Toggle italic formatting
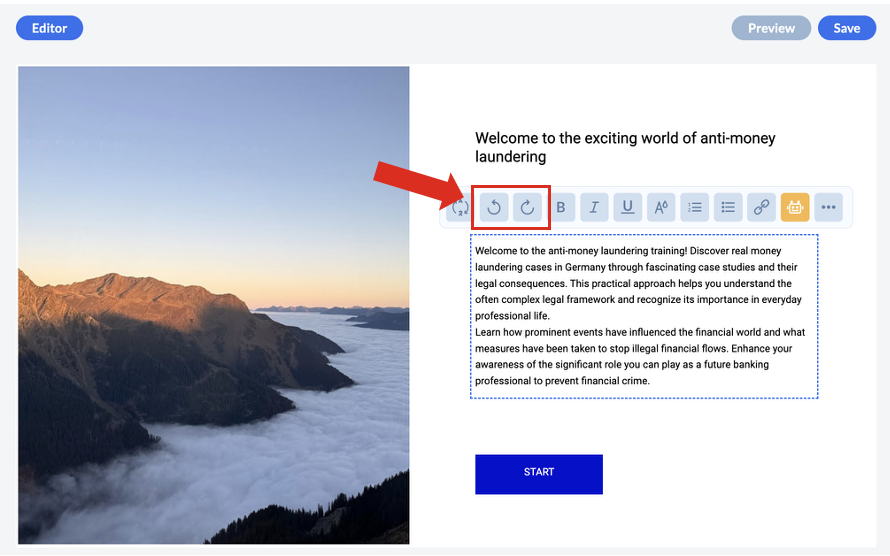 594,208
